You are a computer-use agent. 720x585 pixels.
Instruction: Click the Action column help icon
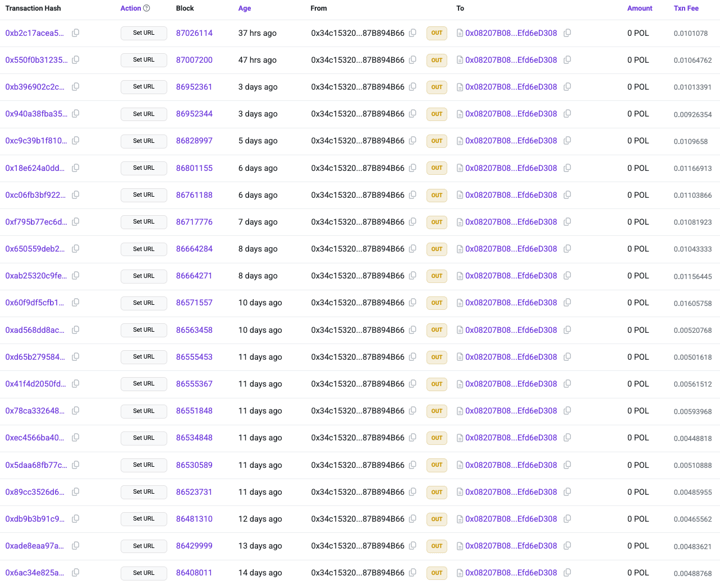(x=146, y=8)
